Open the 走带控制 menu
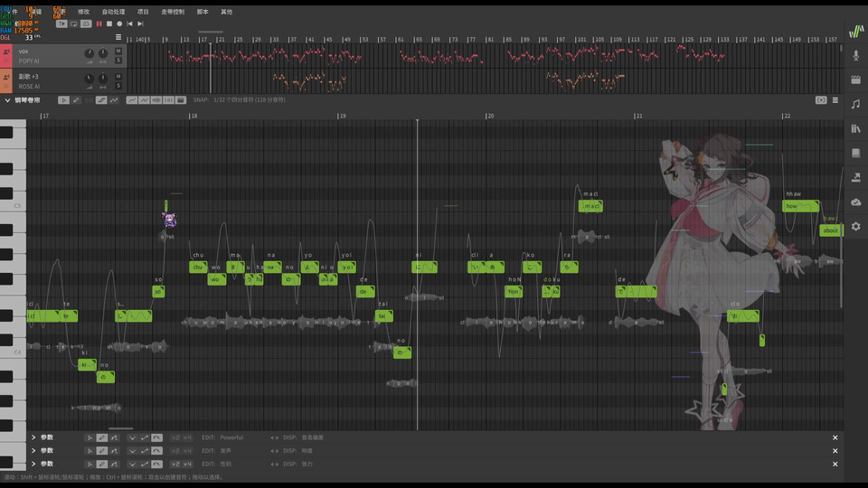868x488 pixels. pos(173,12)
